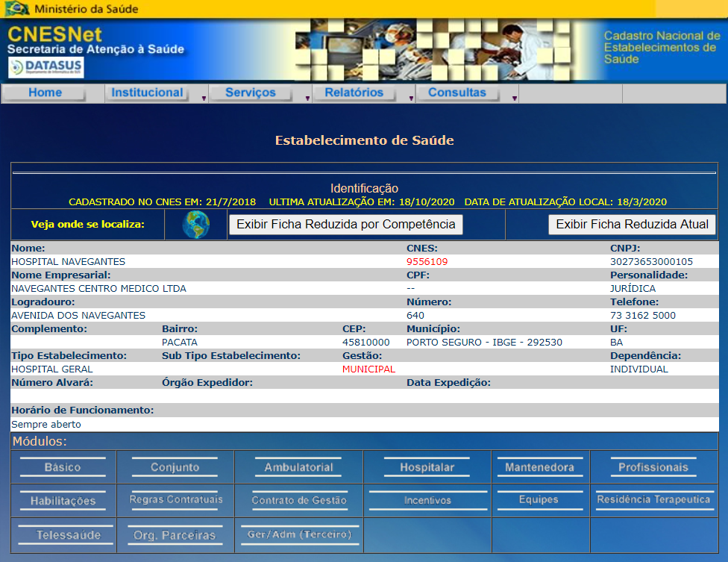Click the UF value BA

click(616, 343)
